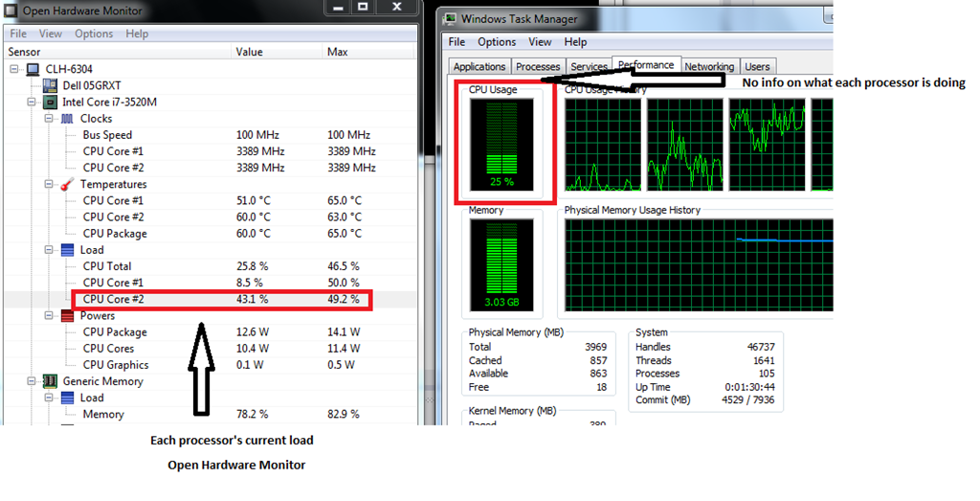Click the Windows Task Manager title bar icon
980x501 pixels.
[x=450, y=19]
